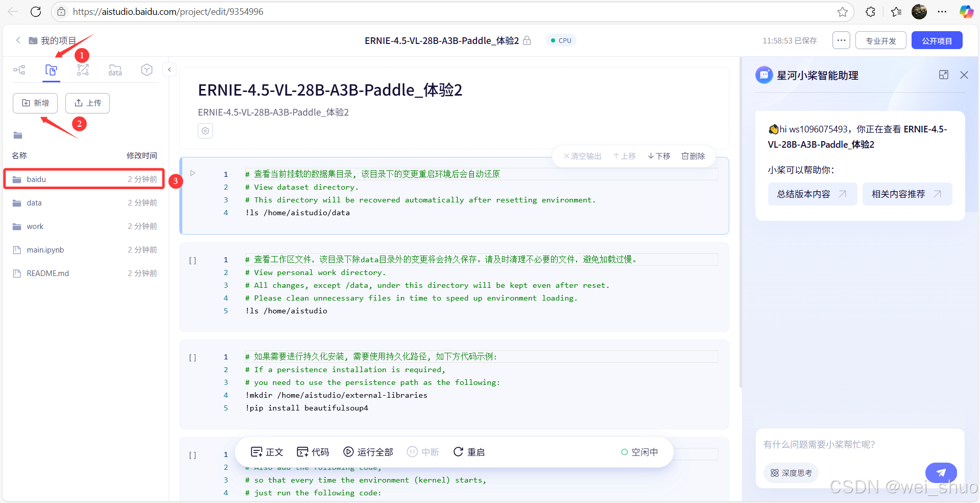Bookmark this page with the star icon
The height and width of the screenshot is (503, 980).
[843, 12]
